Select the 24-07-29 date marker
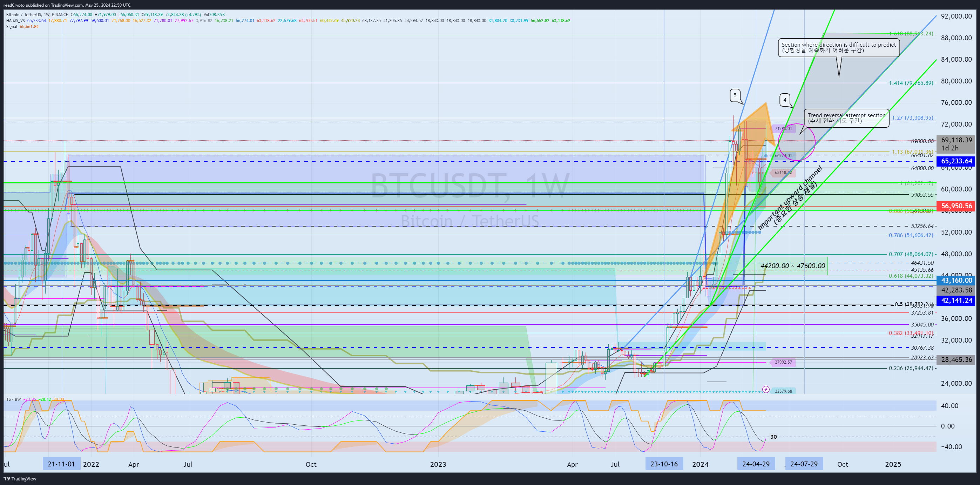 (804, 464)
